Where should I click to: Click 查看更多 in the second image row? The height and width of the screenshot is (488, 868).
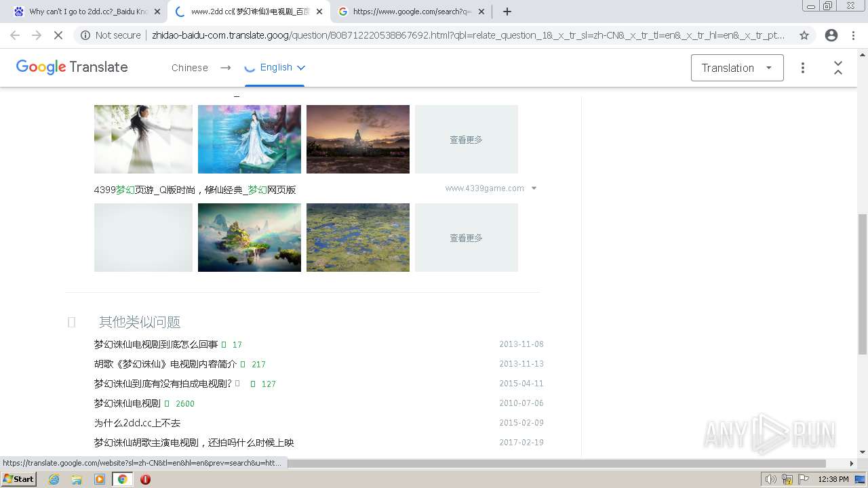tap(467, 237)
